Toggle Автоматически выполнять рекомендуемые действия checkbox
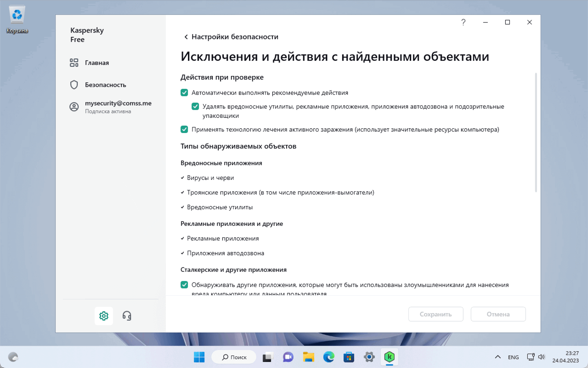The image size is (588, 368). tap(184, 92)
